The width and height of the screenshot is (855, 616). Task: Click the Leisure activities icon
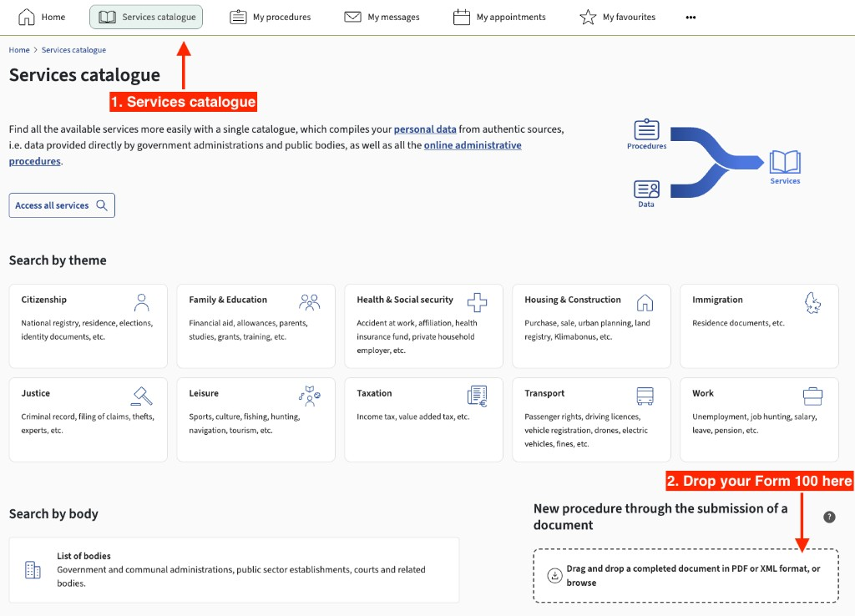(x=309, y=396)
